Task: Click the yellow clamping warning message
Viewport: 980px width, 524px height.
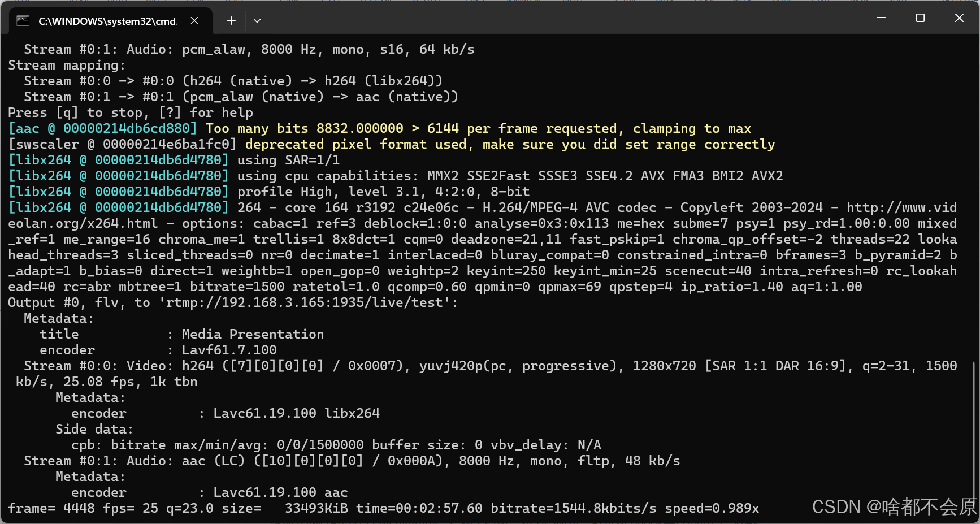Action: tap(478, 128)
